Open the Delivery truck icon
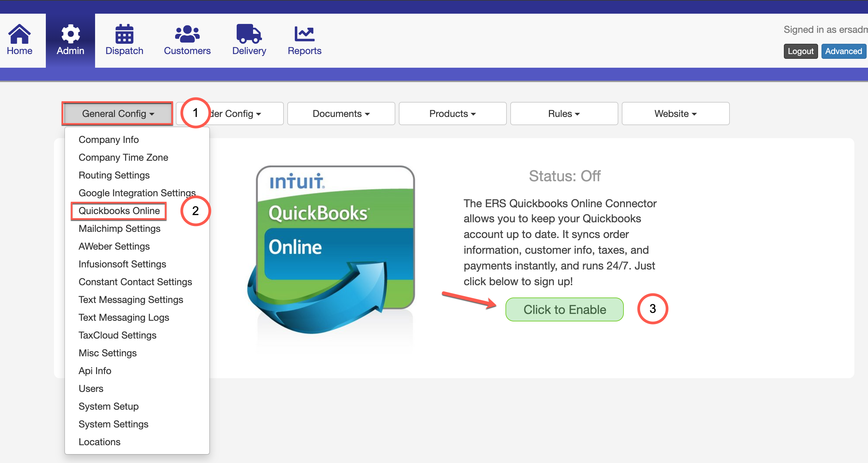Screen dimensions: 868x463 click(249, 34)
